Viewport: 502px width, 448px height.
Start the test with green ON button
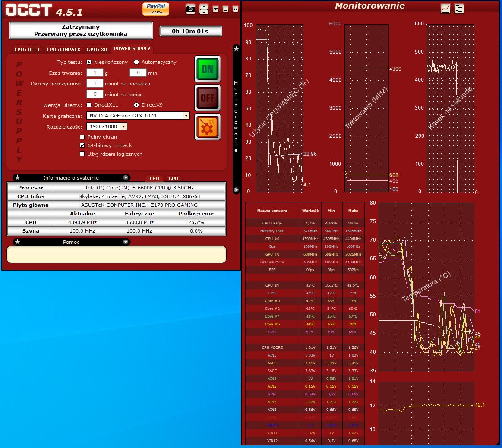208,69
